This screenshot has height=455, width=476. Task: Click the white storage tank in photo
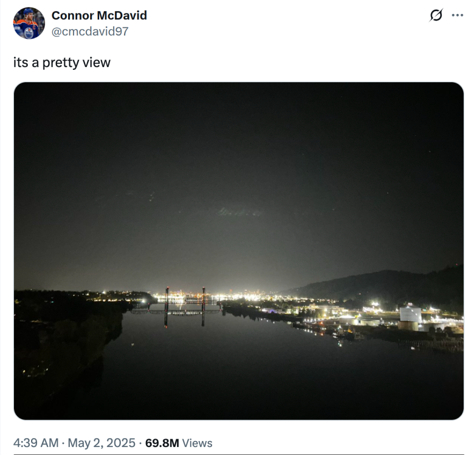pos(411,315)
